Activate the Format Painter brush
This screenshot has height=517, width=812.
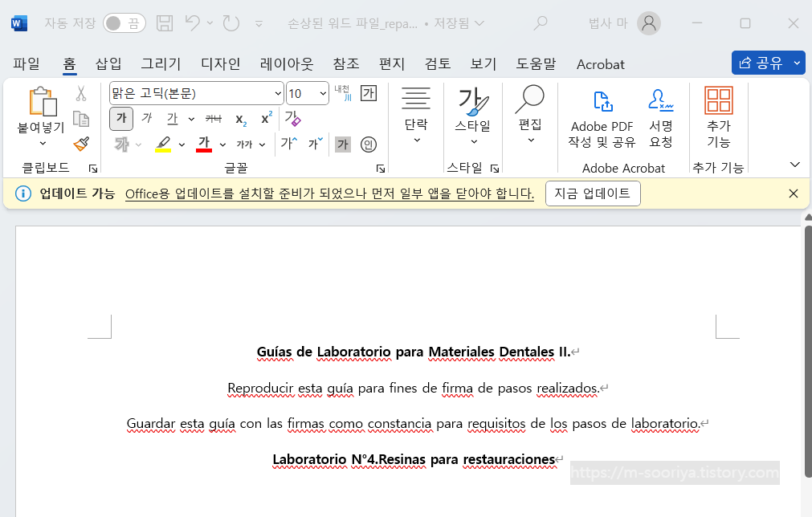(81, 144)
